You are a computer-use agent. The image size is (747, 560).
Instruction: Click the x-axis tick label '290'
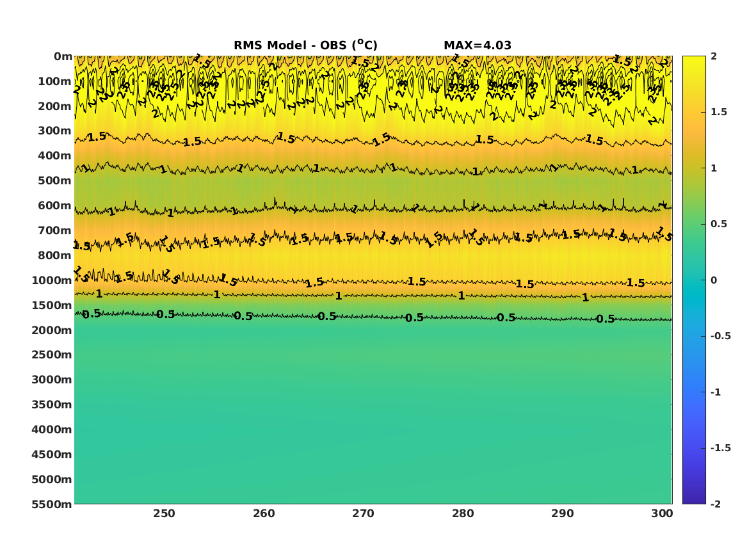pyautogui.click(x=563, y=513)
